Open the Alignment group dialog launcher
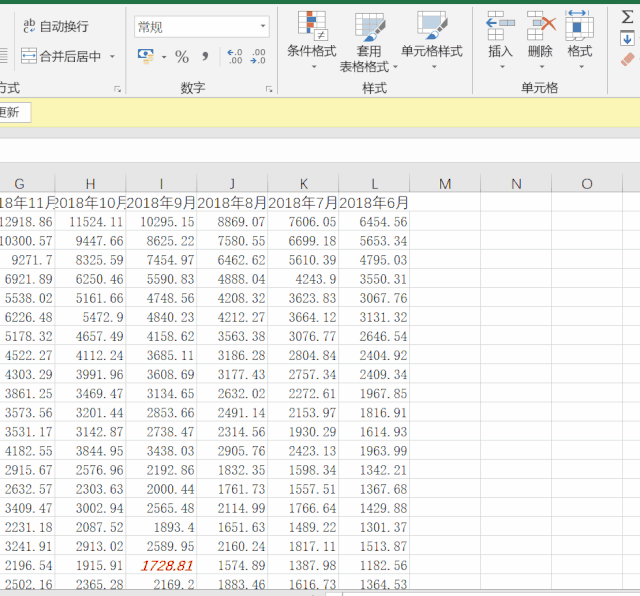Screen dimensions: 640x596 pyautogui.click(x=118, y=89)
